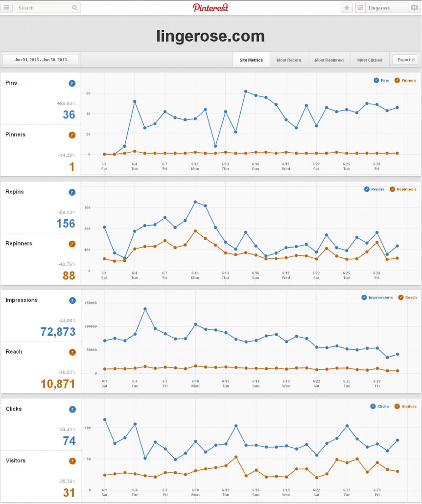
Task: Click the Visitors average value 31
Action: pos(69,492)
